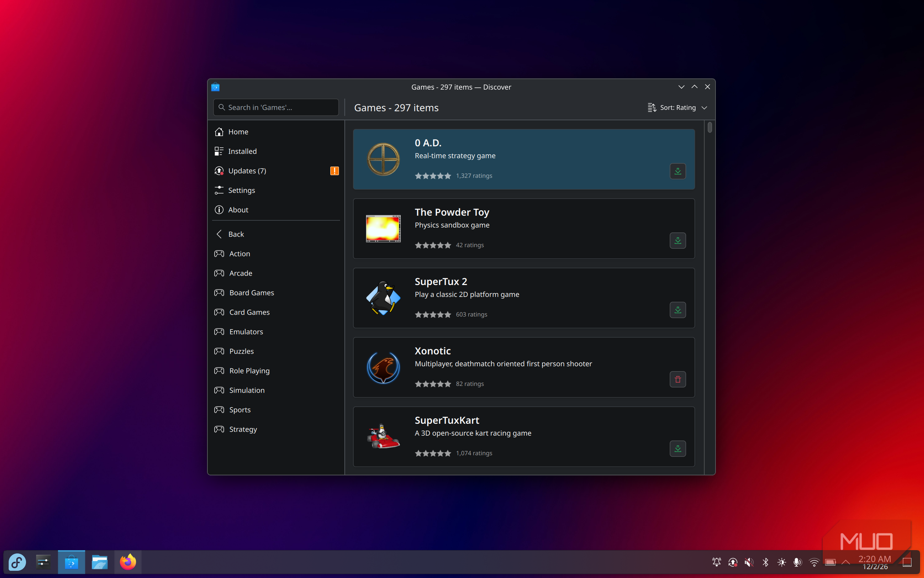The height and width of the screenshot is (578, 924).
Task: Open the Installed applications page
Action: pos(276,151)
